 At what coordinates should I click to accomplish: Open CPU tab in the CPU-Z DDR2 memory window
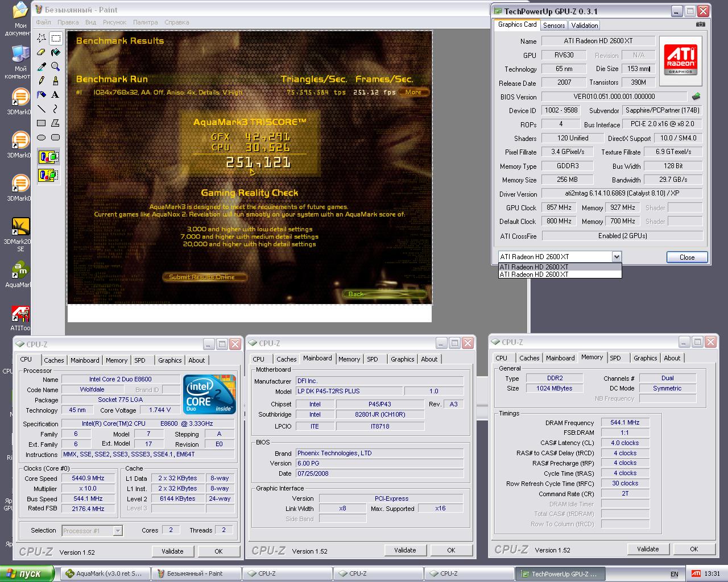[x=502, y=358]
